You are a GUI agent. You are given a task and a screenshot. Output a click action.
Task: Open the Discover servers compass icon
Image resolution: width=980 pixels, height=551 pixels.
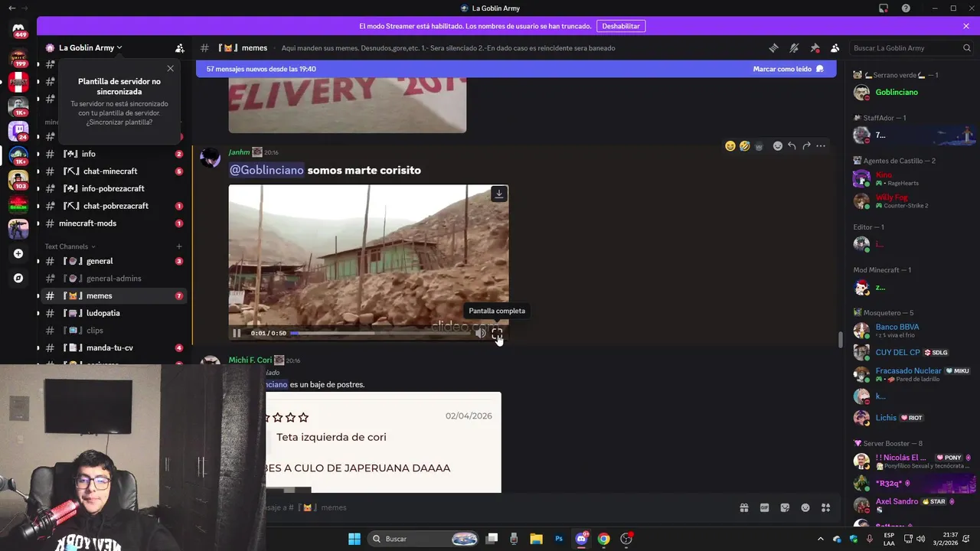(18, 278)
